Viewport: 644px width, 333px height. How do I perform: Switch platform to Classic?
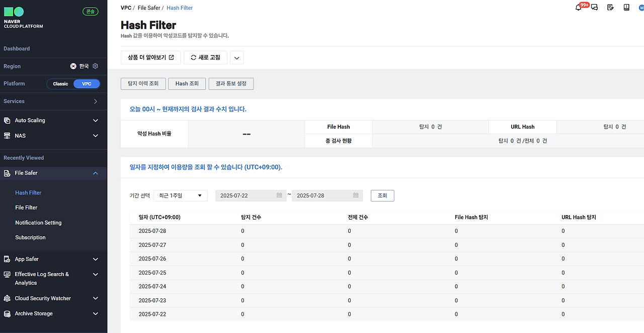60,84
